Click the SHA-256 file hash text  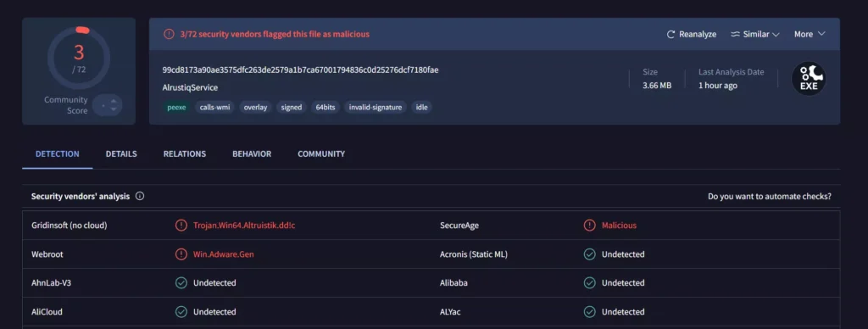[301, 70]
